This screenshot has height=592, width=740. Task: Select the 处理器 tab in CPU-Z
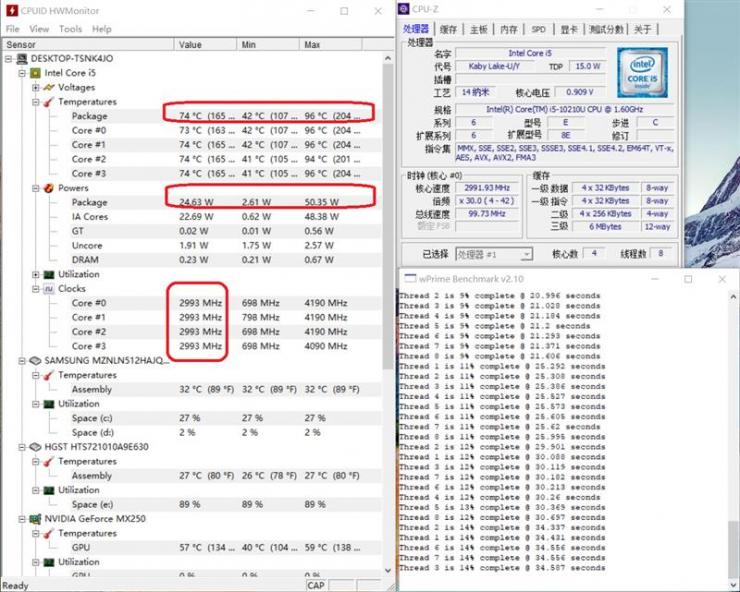coord(416,28)
